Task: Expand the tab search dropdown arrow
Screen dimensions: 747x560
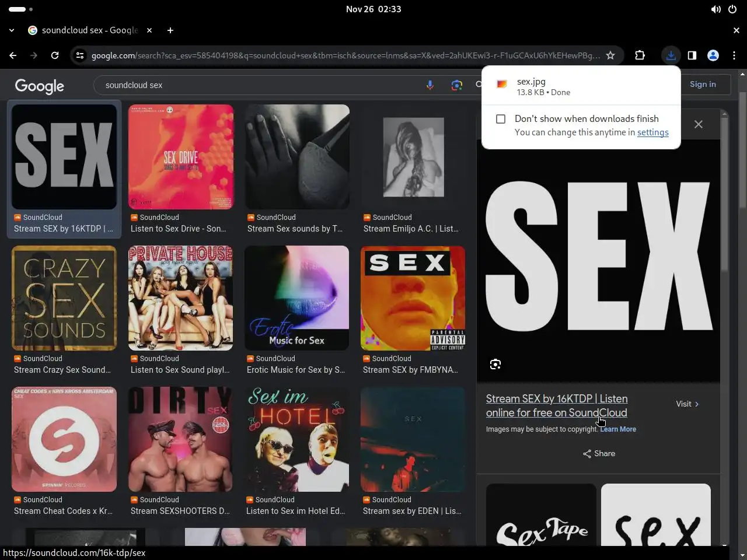Action: tap(12, 30)
